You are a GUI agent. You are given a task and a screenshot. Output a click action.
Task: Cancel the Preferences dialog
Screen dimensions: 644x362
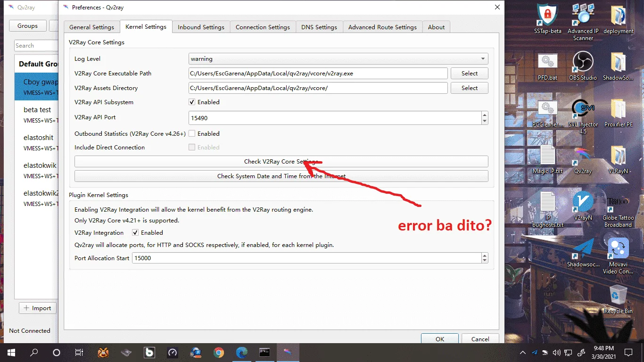pos(480,338)
